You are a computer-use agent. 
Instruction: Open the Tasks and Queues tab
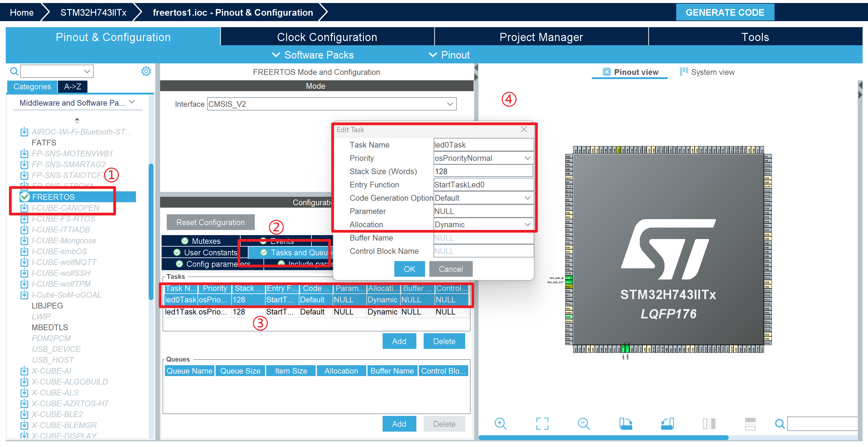tap(290, 252)
